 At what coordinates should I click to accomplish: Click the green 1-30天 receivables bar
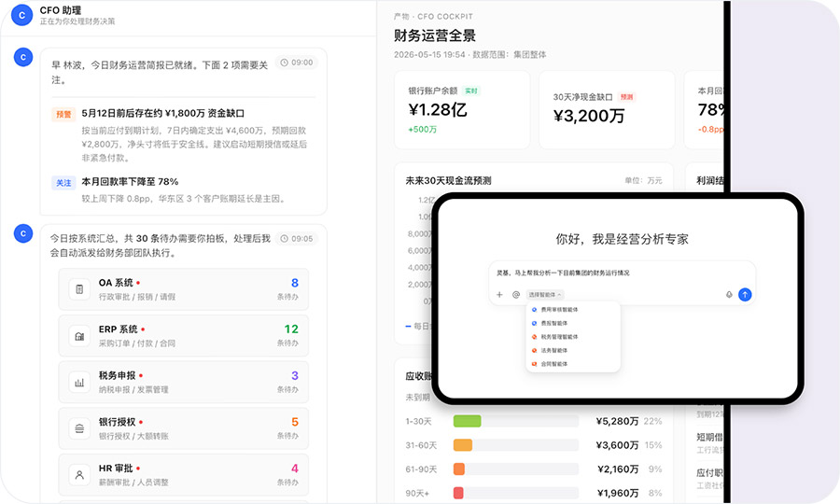(x=468, y=421)
